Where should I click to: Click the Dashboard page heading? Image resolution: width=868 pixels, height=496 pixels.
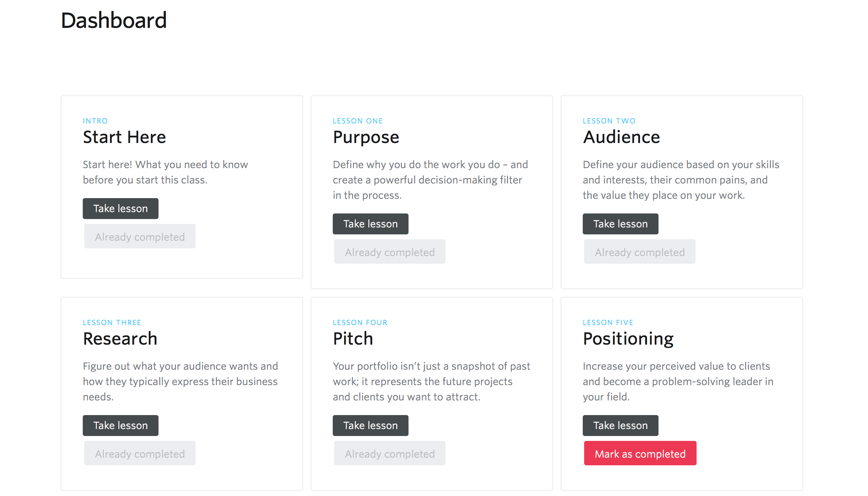pyautogui.click(x=114, y=20)
